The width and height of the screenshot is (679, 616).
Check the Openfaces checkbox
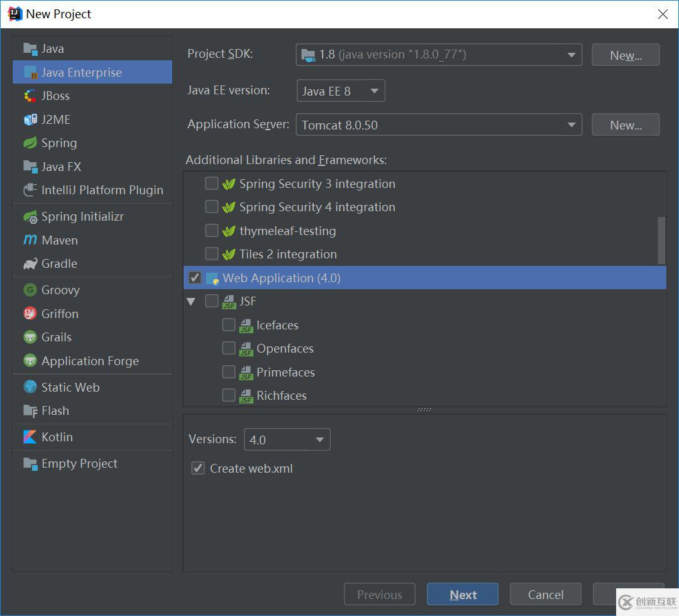tap(229, 348)
